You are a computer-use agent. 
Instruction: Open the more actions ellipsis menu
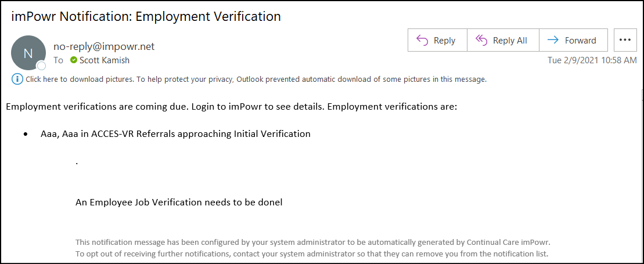(625, 40)
